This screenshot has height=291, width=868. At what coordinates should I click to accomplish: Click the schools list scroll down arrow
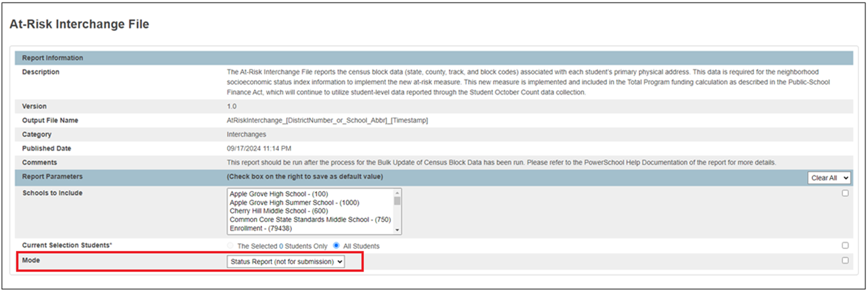[x=397, y=230]
